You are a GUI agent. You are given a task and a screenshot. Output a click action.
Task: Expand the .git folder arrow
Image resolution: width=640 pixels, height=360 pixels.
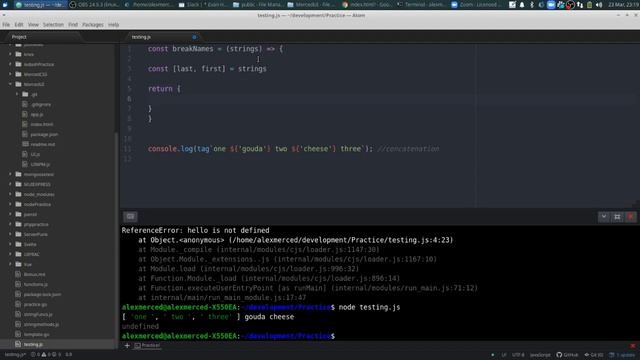click(x=17, y=94)
